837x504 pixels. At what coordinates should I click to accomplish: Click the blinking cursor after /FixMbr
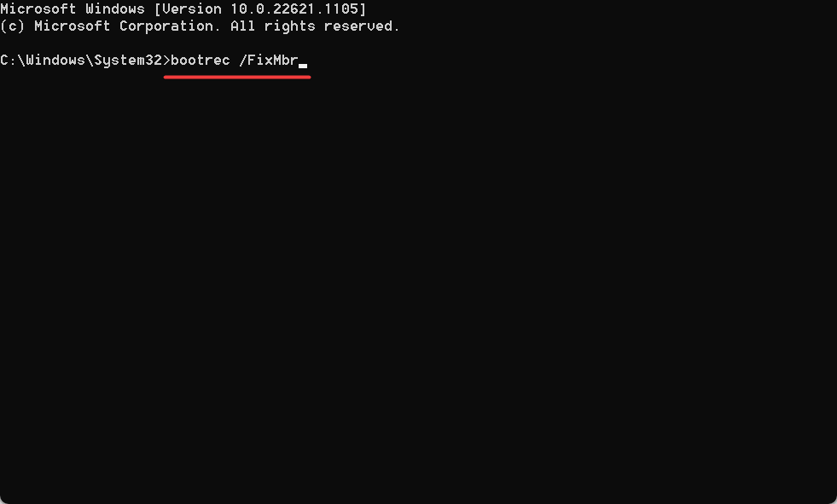(x=303, y=67)
